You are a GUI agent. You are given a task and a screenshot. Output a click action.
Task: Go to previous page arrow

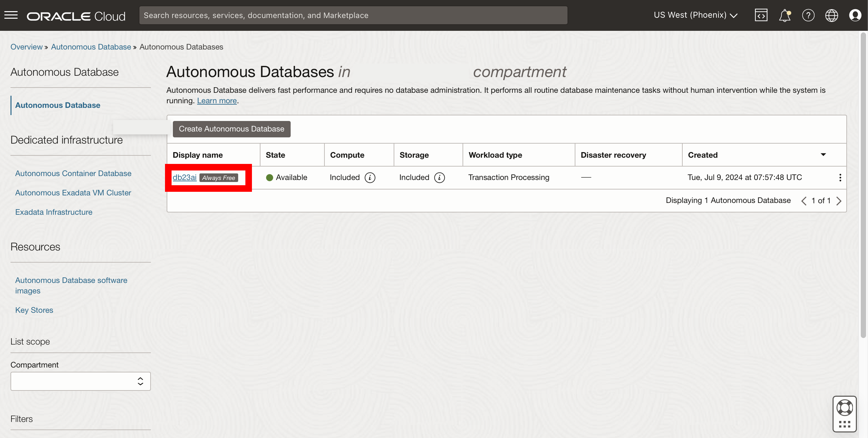click(x=804, y=201)
